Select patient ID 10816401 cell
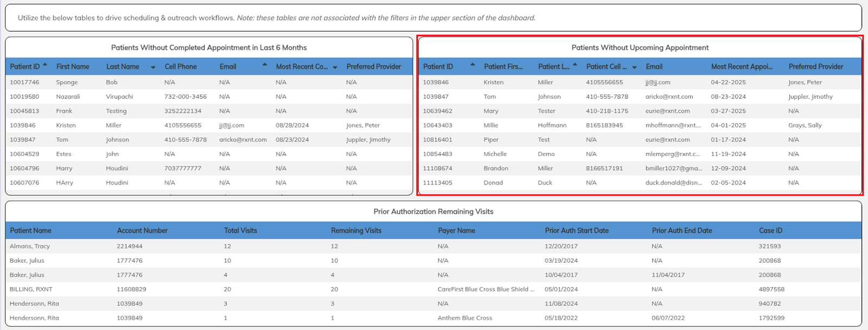The image size is (868, 330). [437, 140]
